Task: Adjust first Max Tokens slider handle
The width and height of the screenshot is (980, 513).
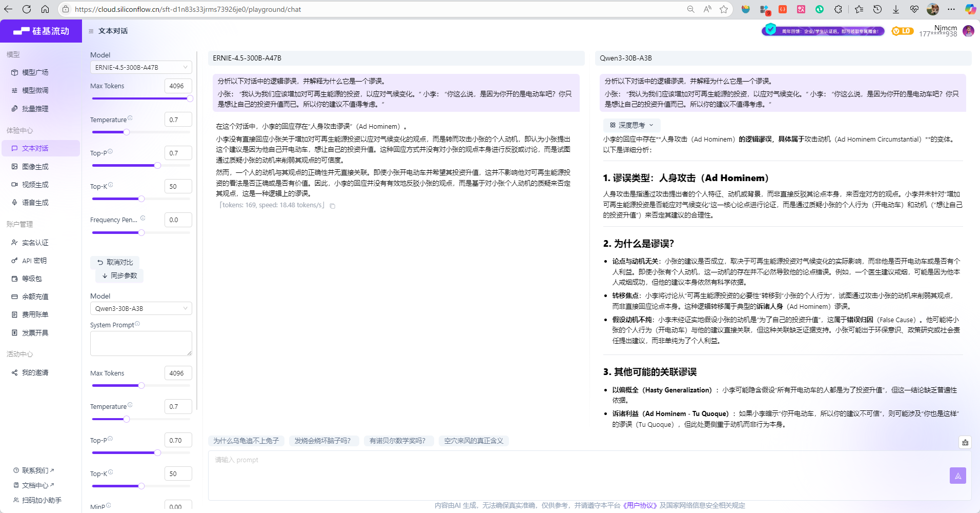Action: point(190,98)
